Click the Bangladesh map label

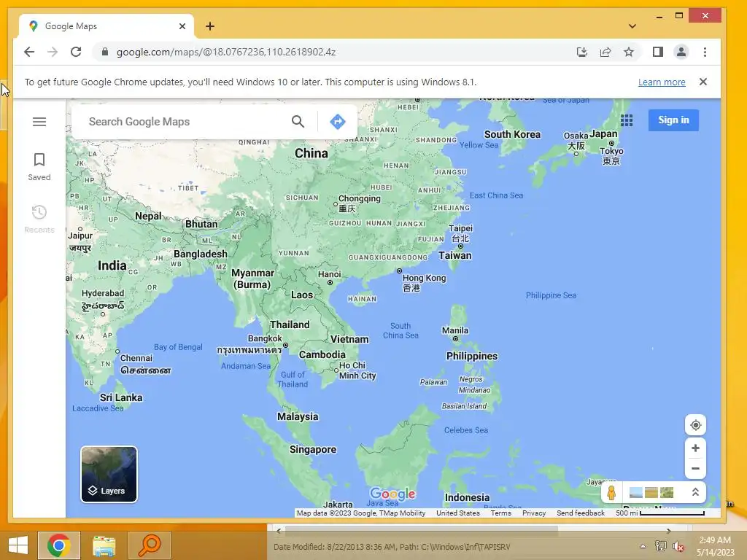tap(201, 254)
